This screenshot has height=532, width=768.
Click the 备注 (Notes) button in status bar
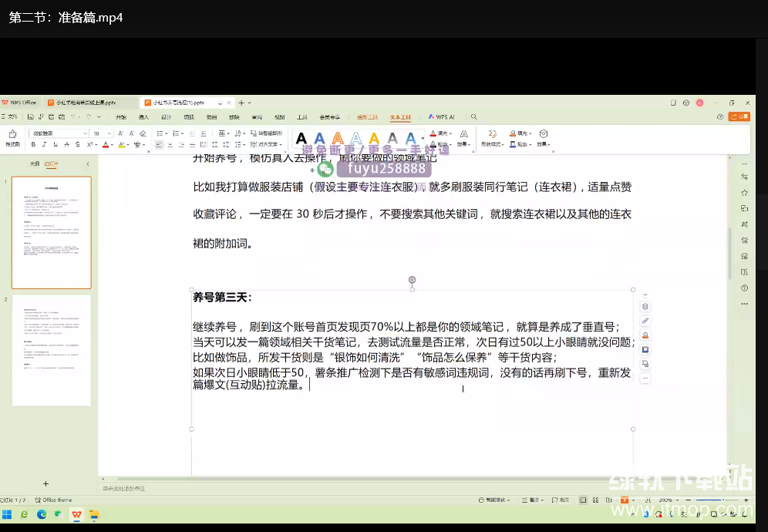click(534, 500)
